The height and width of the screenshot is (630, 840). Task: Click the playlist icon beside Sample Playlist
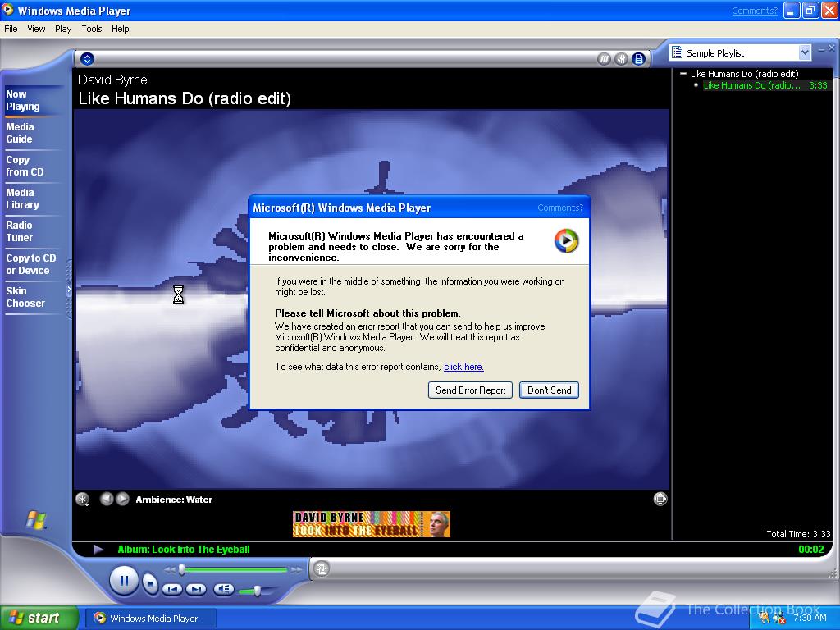pyautogui.click(x=677, y=52)
